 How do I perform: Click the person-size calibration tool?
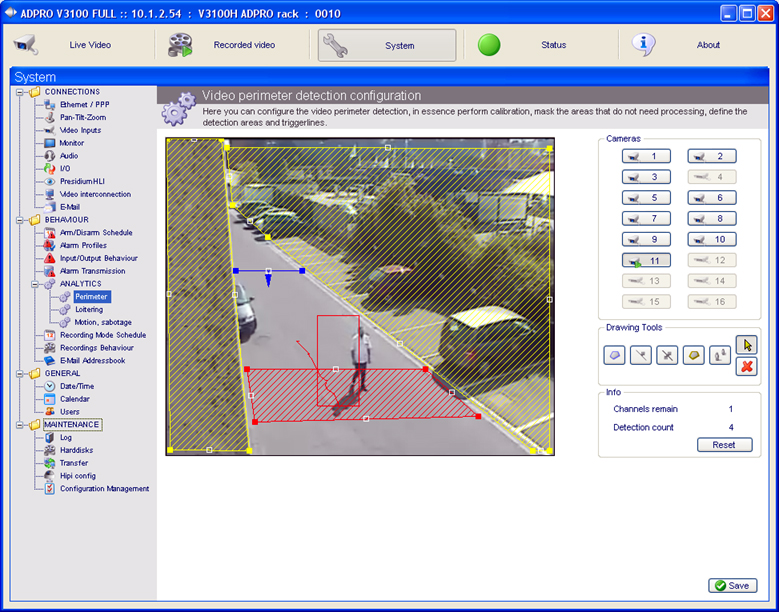(719, 355)
